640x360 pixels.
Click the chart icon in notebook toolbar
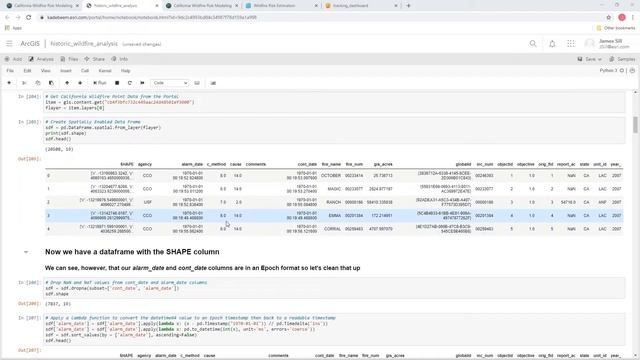tap(213, 83)
